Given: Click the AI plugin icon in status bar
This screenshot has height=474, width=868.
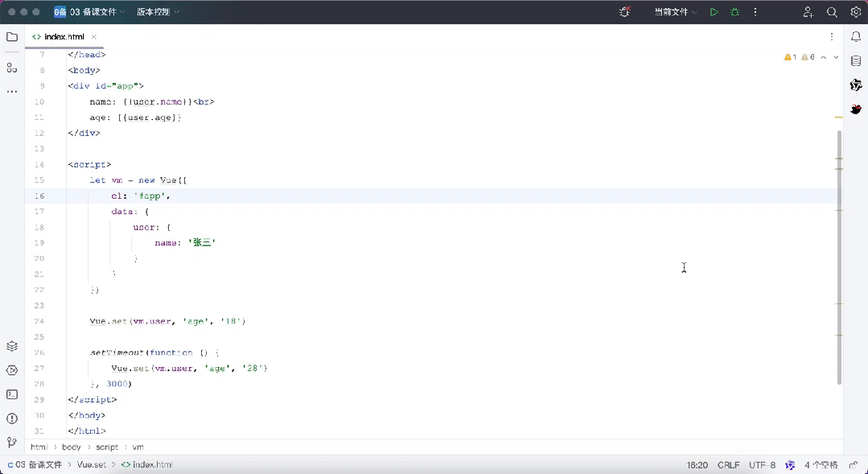Looking at the screenshot, I should (x=790, y=465).
